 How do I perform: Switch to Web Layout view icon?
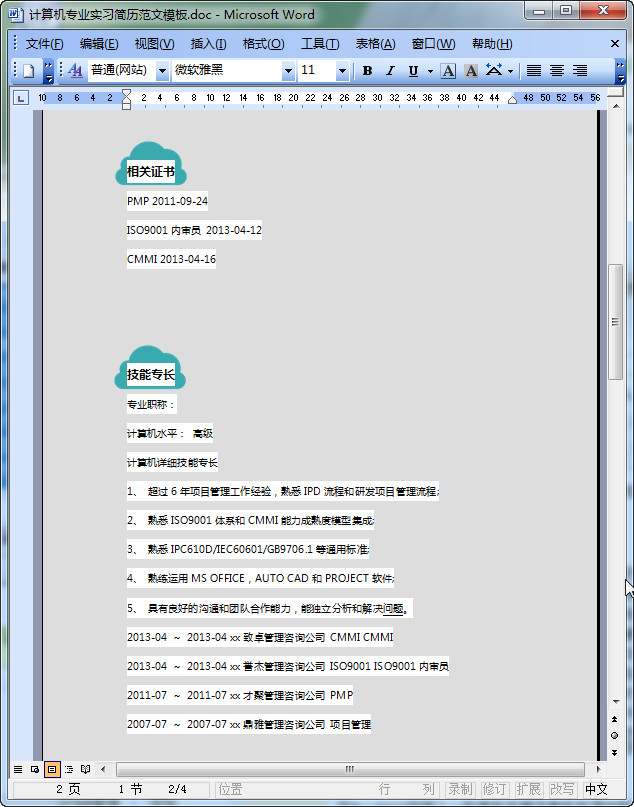pos(35,769)
